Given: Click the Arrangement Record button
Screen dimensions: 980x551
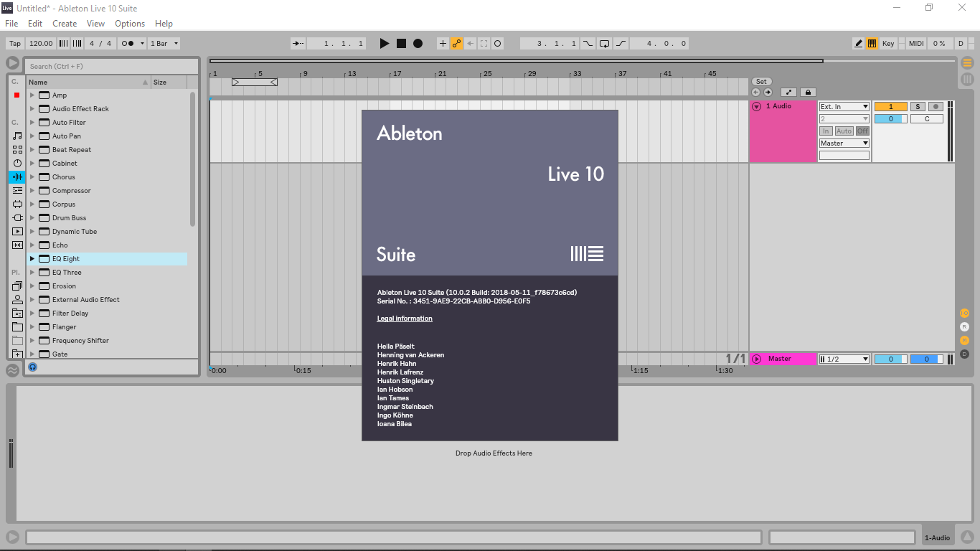Looking at the screenshot, I should click(418, 44).
